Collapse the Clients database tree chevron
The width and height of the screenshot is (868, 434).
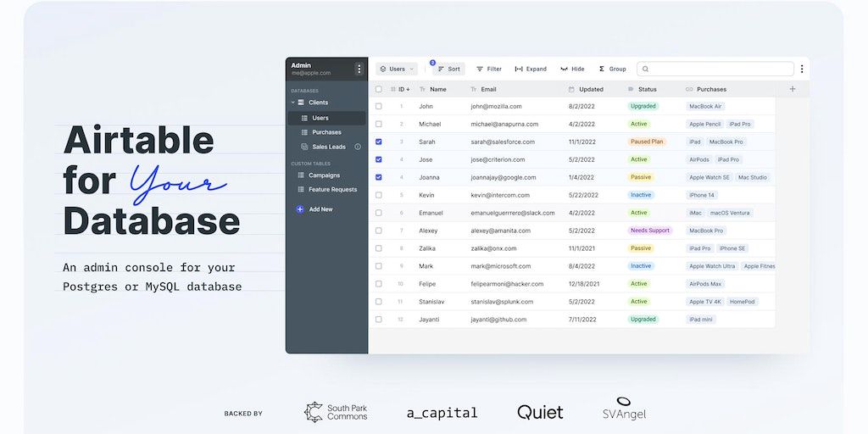[292, 103]
